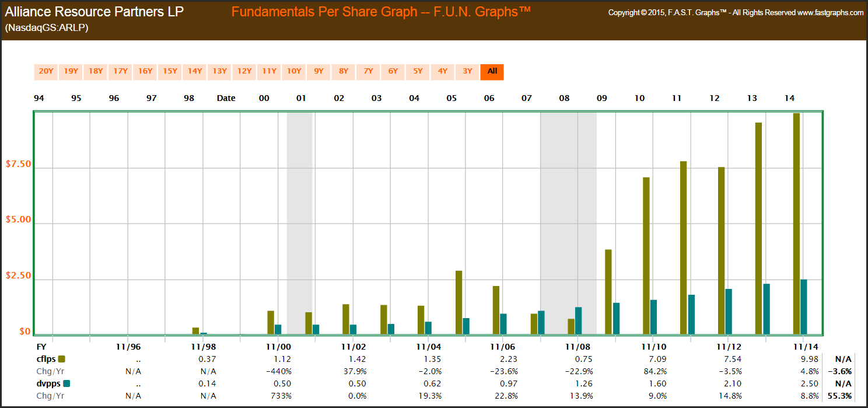Click the 2014 olive cash flow bar

pos(796,224)
